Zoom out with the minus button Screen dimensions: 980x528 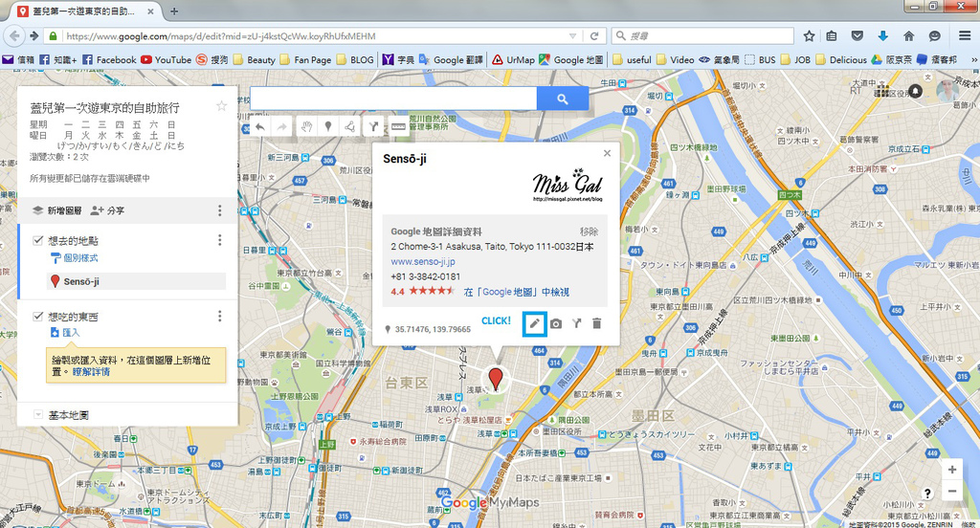pyautogui.click(x=952, y=492)
